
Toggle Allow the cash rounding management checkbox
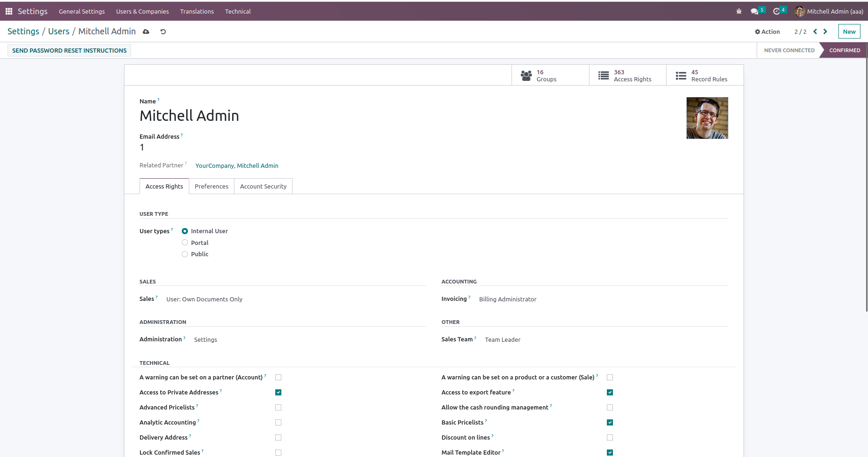click(x=610, y=407)
